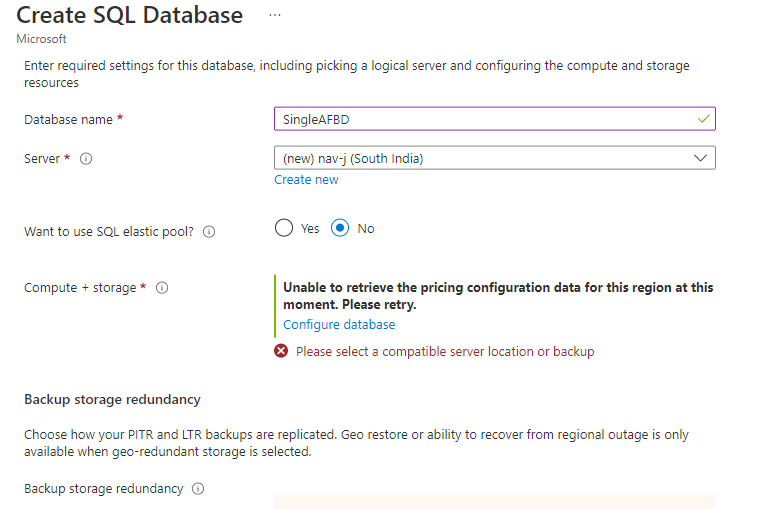Open the more options ellipsis beside title
This screenshot has height=509, width=775.
click(x=275, y=16)
